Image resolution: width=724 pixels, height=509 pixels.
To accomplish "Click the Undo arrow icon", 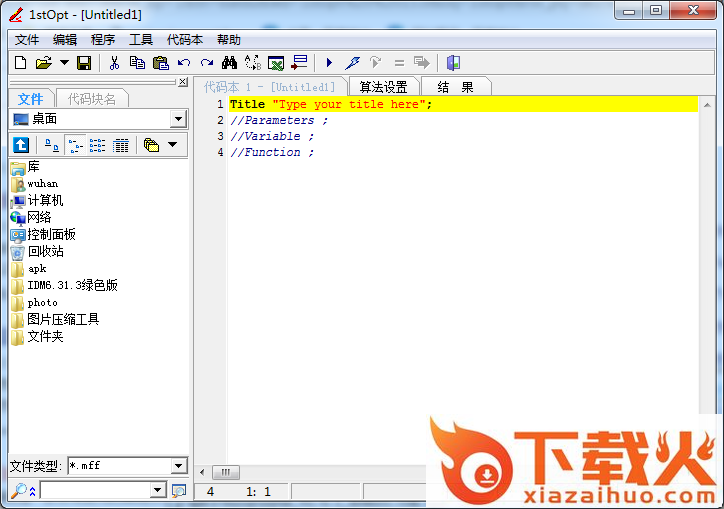I will click(184, 63).
